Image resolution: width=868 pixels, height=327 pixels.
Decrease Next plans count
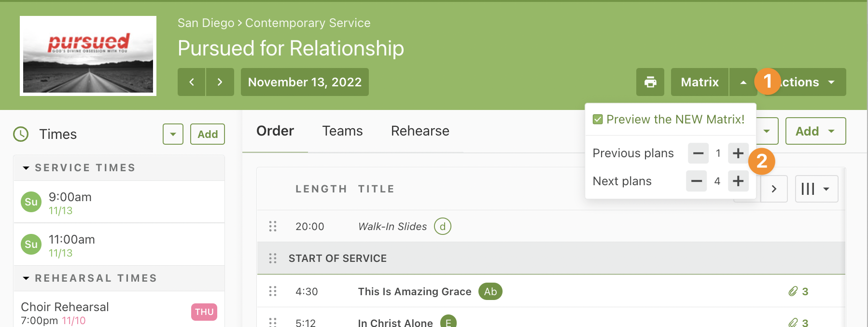[x=696, y=181]
